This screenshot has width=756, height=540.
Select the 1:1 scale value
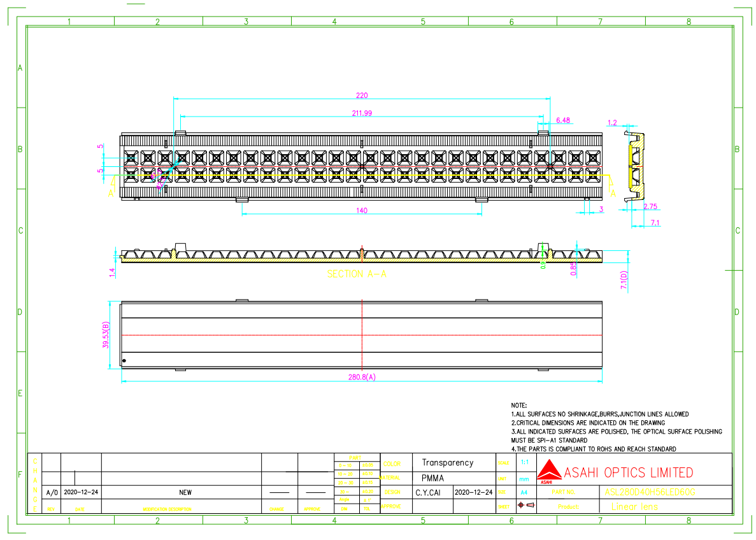point(525,462)
